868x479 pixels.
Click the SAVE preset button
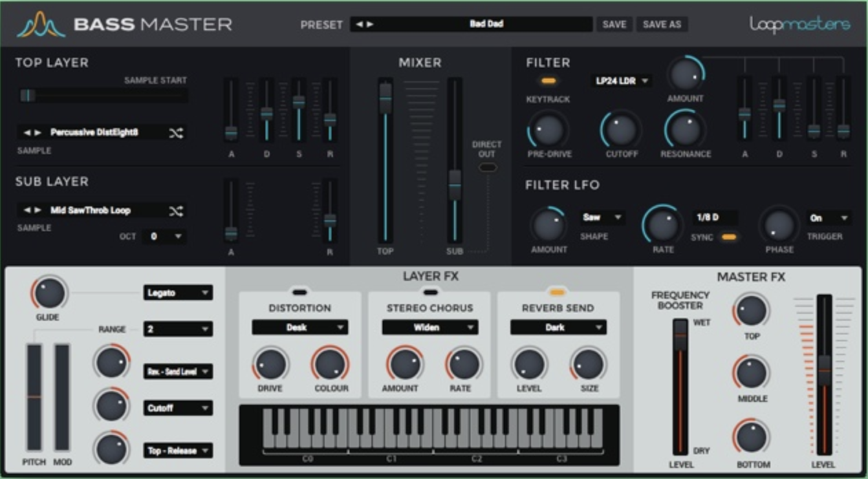click(614, 25)
